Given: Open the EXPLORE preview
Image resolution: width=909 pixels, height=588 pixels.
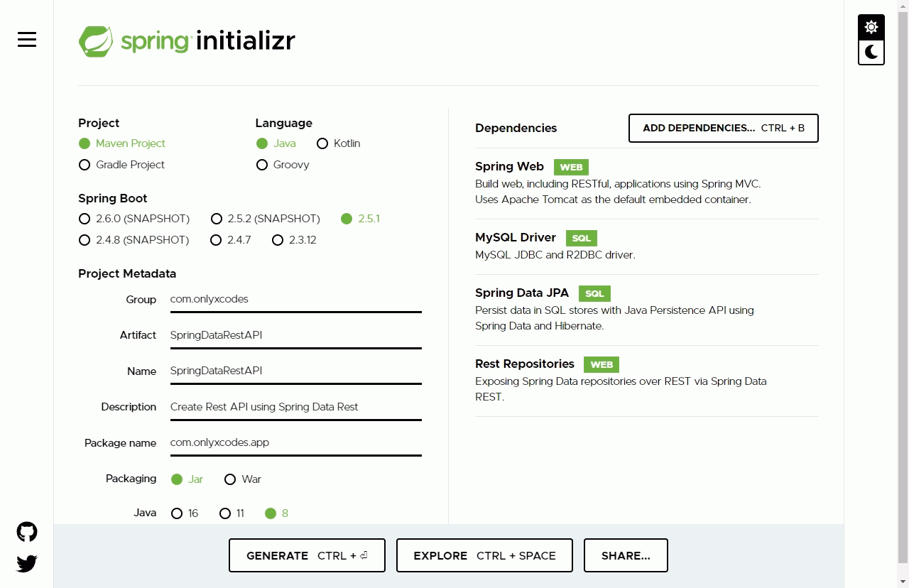Looking at the screenshot, I should pos(484,555).
